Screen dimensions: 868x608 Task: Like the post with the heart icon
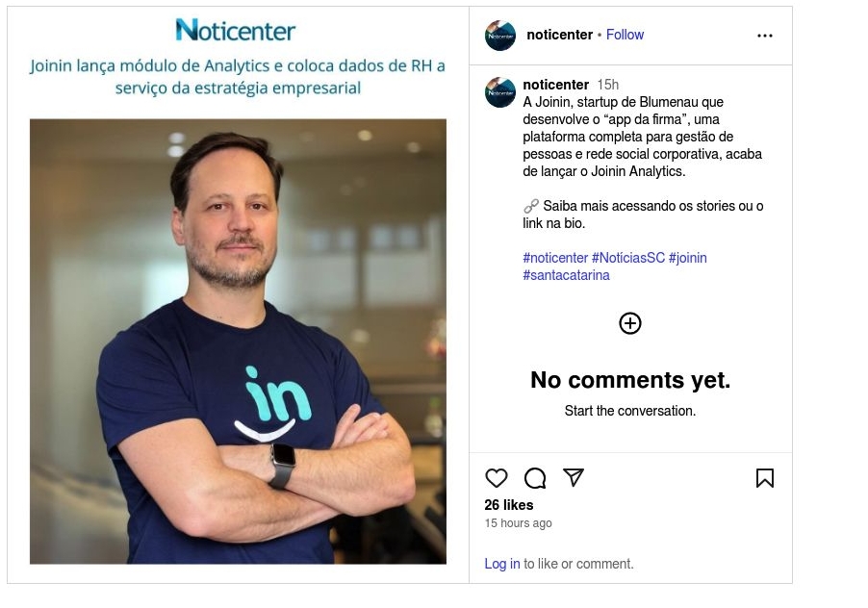coord(496,477)
